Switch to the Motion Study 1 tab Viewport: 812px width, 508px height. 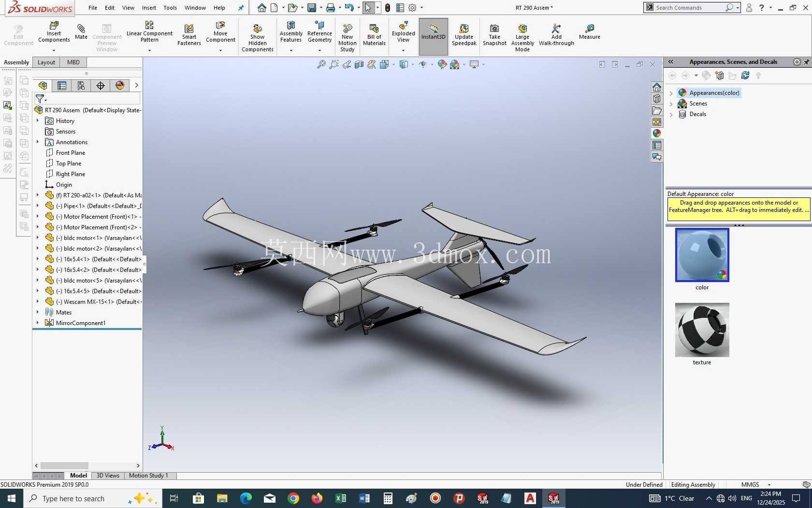click(148, 476)
